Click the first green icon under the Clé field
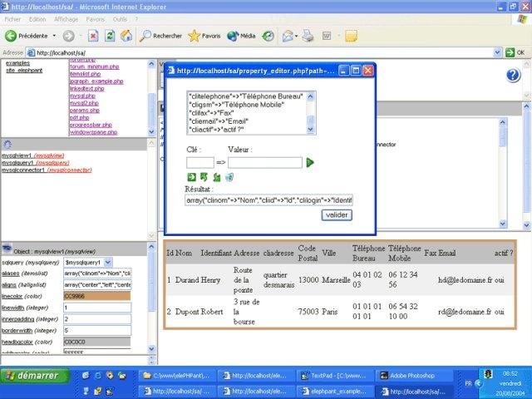Screen dimensions: 532x399 (191, 177)
